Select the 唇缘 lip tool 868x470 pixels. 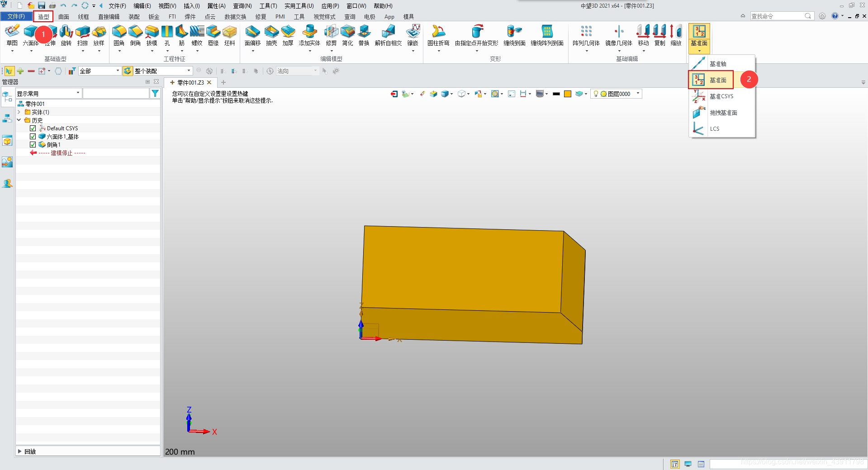pyautogui.click(x=213, y=36)
